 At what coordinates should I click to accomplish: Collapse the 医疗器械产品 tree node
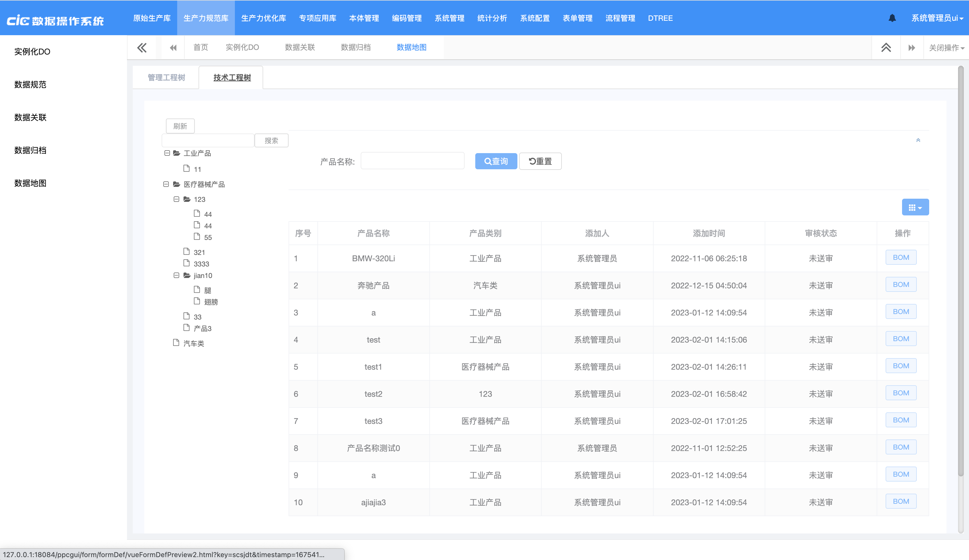166,184
